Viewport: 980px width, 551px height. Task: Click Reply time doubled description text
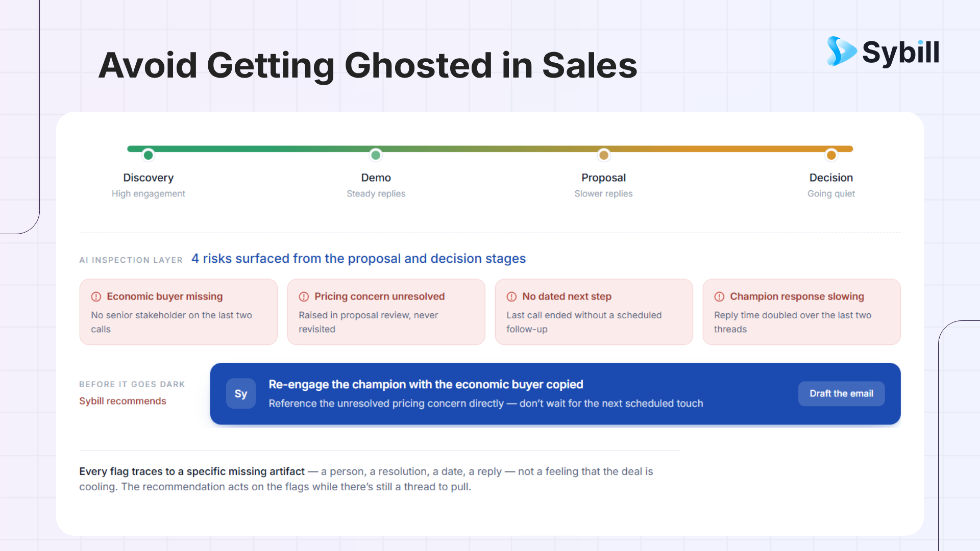tap(793, 322)
